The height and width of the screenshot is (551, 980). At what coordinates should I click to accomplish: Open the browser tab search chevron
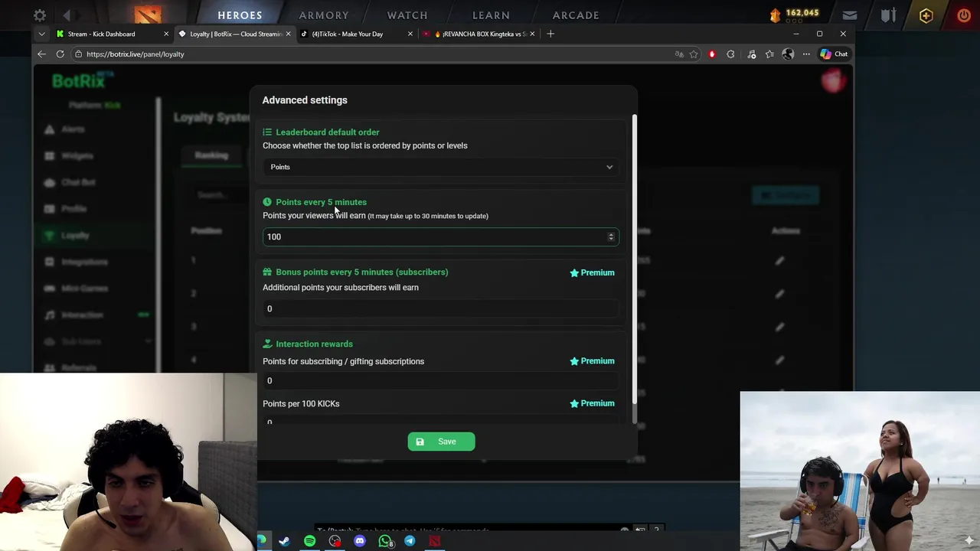pyautogui.click(x=41, y=34)
